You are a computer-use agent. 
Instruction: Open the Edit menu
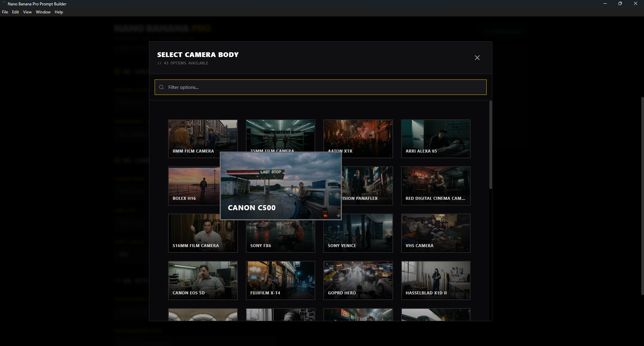pos(15,12)
